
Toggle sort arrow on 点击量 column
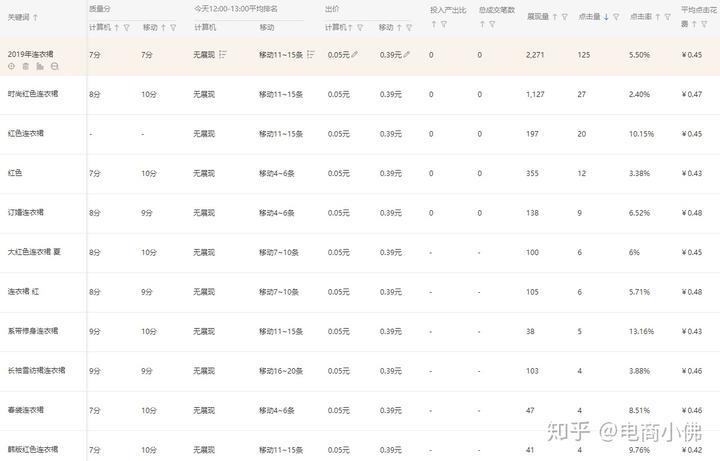click(606, 17)
